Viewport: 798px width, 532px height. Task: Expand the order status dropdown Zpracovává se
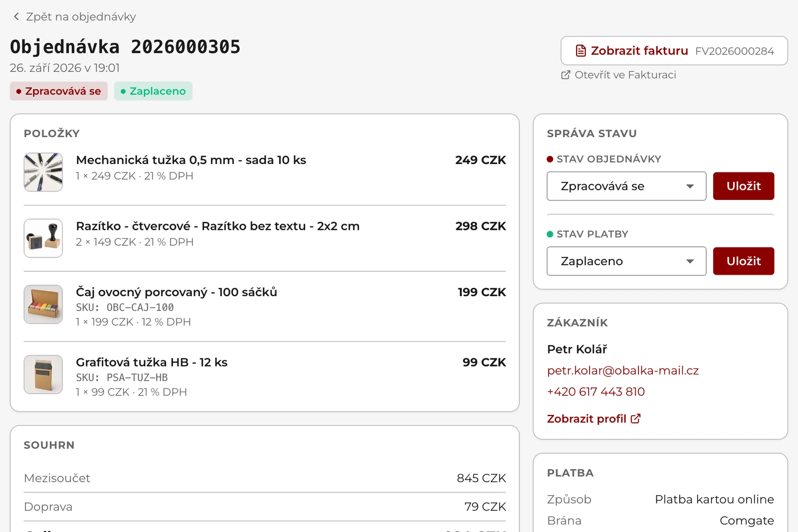[x=626, y=186]
